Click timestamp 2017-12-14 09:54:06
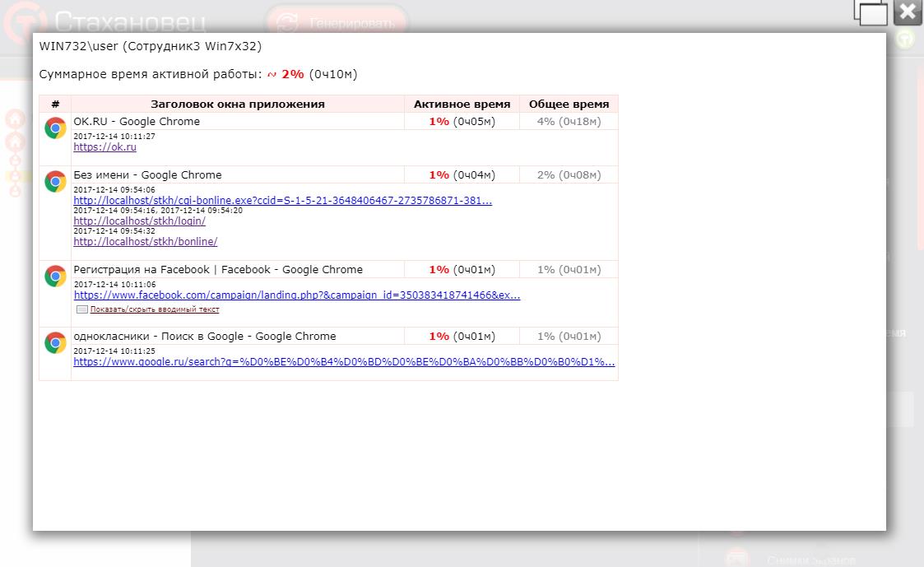Image resolution: width=924 pixels, height=567 pixels. (114, 190)
